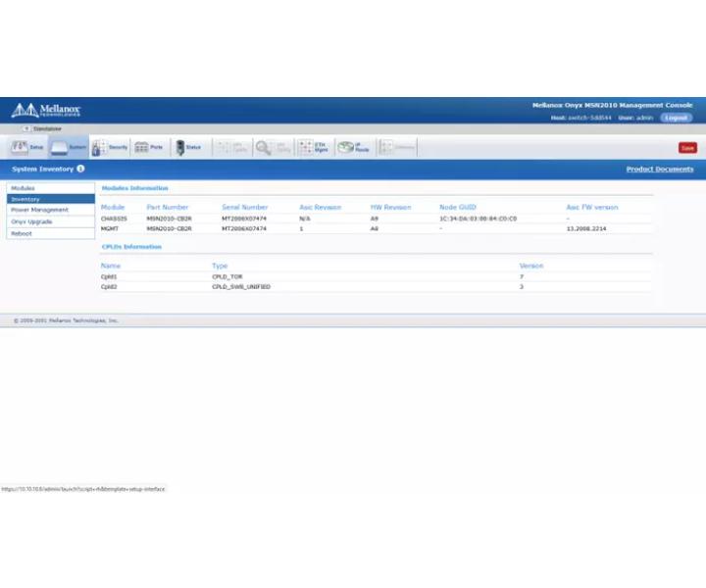Viewport: 706px width, 588px height.
Task: Open the ETH Mgmt section
Action: [x=314, y=147]
